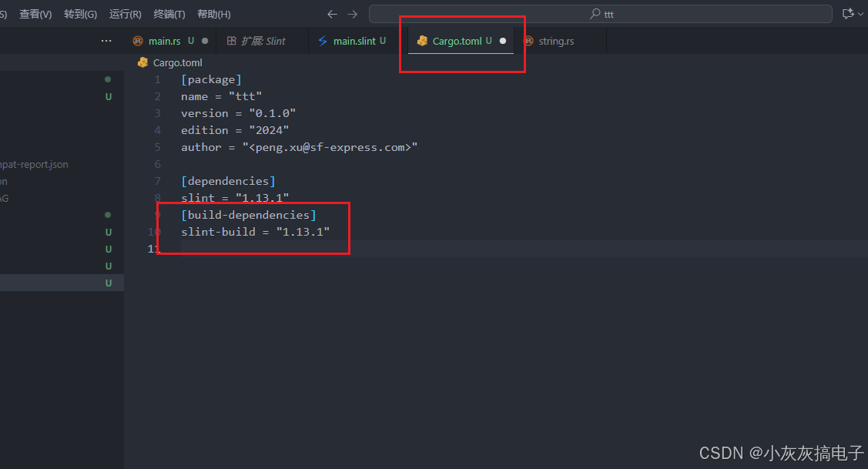
Task: Click the modified dot on the main.rs tab
Action: pyautogui.click(x=203, y=41)
